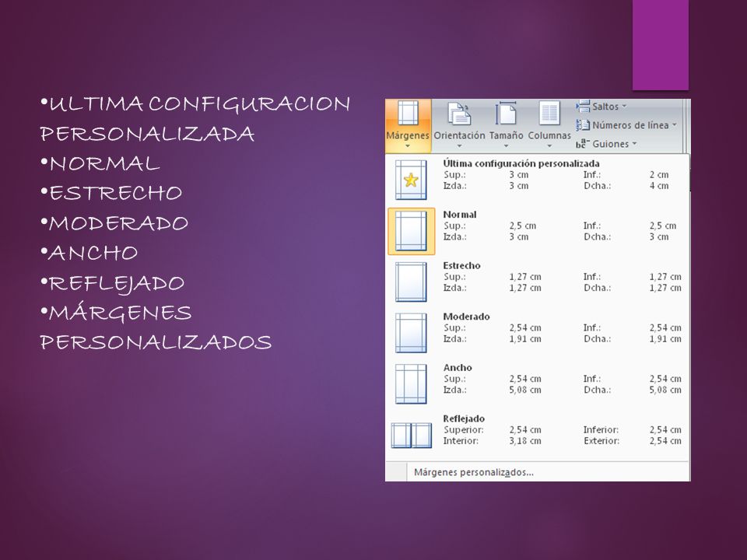747x560 pixels.
Task: Click the Saltos breaks icon
Action: point(583,106)
